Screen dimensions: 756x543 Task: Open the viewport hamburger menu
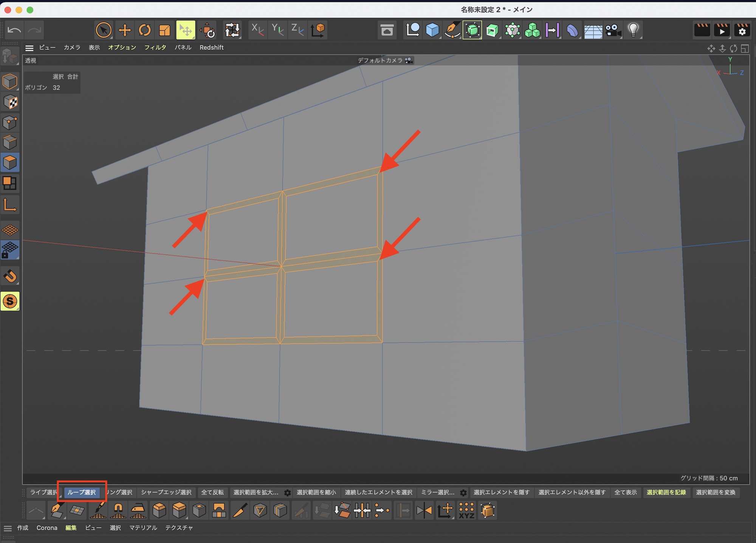pos(29,48)
